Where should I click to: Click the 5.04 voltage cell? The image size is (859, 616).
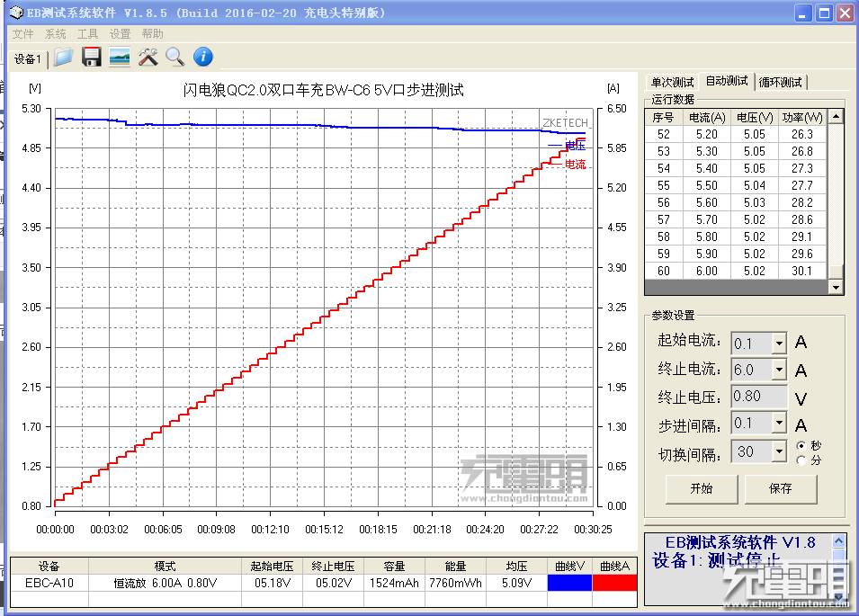coord(755,185)
